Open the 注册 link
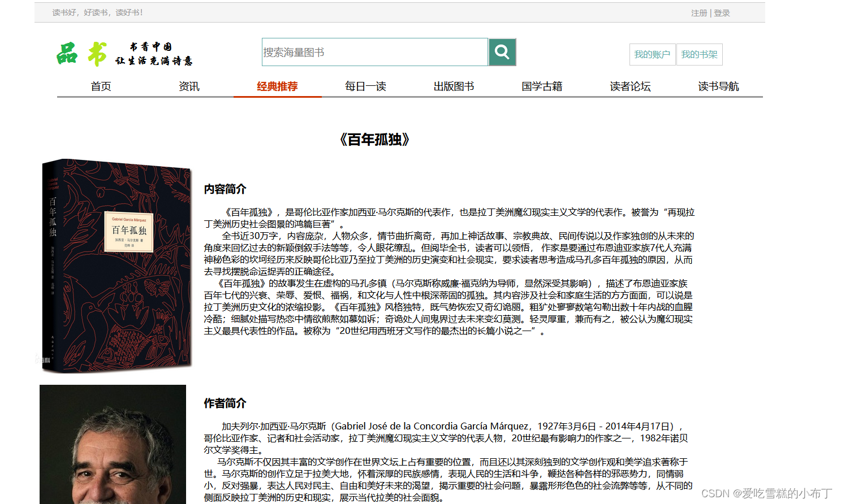Image resolution: width=841 pixels, height=504 pixels. point(699,13)
